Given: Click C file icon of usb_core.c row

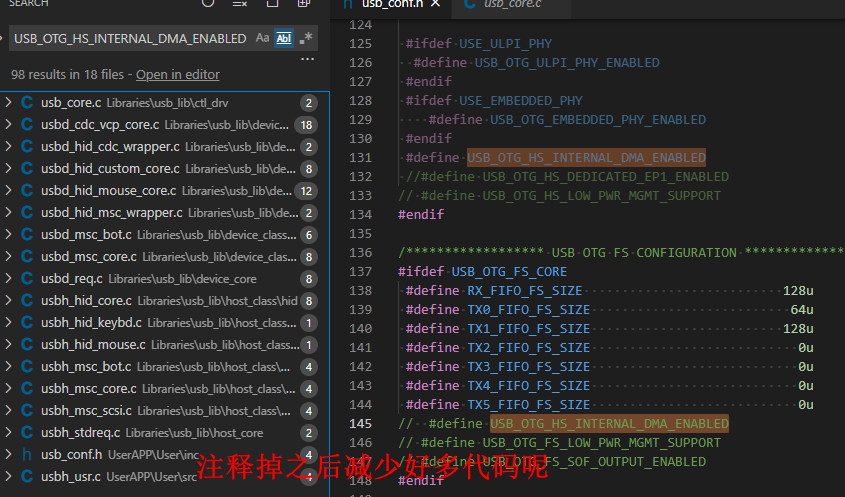Looking at the screenshot, I should [27, 102].
